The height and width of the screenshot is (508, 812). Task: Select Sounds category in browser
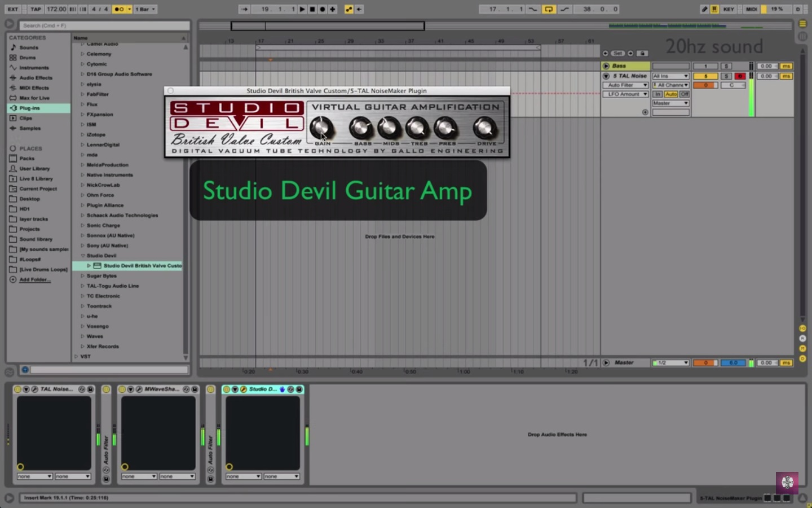point(29,47)
